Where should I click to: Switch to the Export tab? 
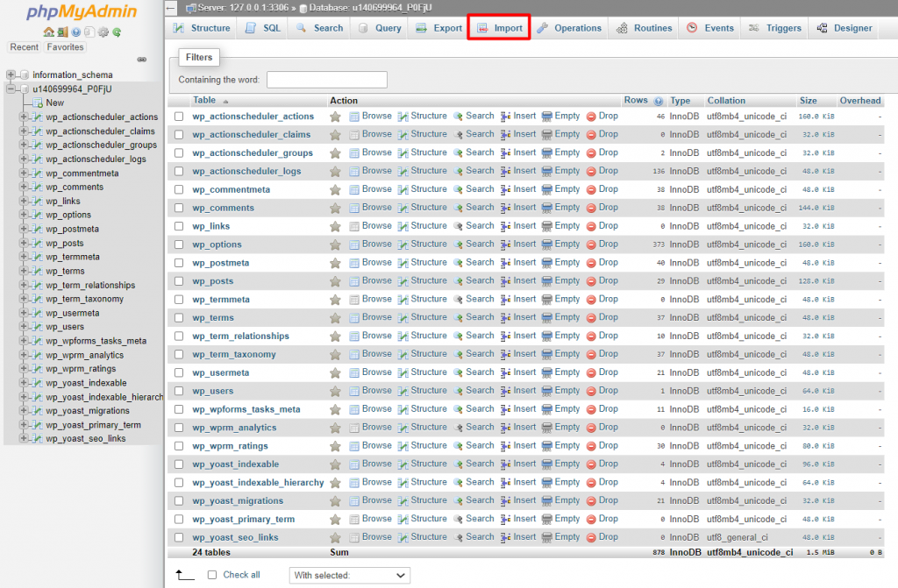tap(438, 28)
